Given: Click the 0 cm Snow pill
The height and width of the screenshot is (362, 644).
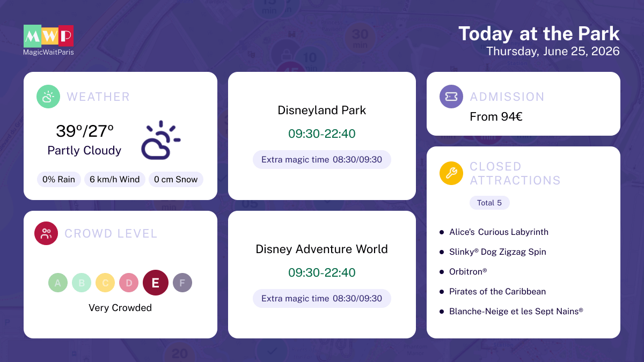Looking at the screenshot, I should coord(176,180).
